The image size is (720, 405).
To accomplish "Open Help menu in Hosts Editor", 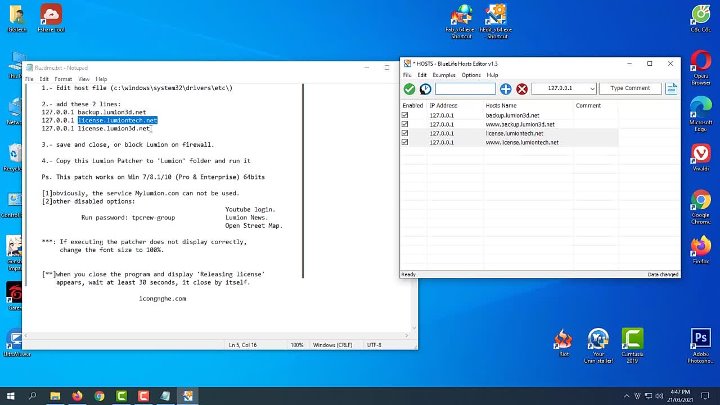I will tap(492, 75).
